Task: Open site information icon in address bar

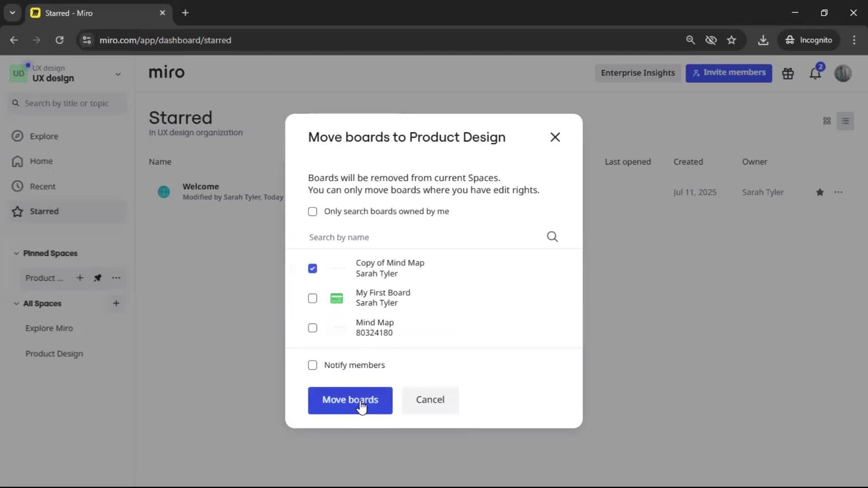Action: pos(87,40)
